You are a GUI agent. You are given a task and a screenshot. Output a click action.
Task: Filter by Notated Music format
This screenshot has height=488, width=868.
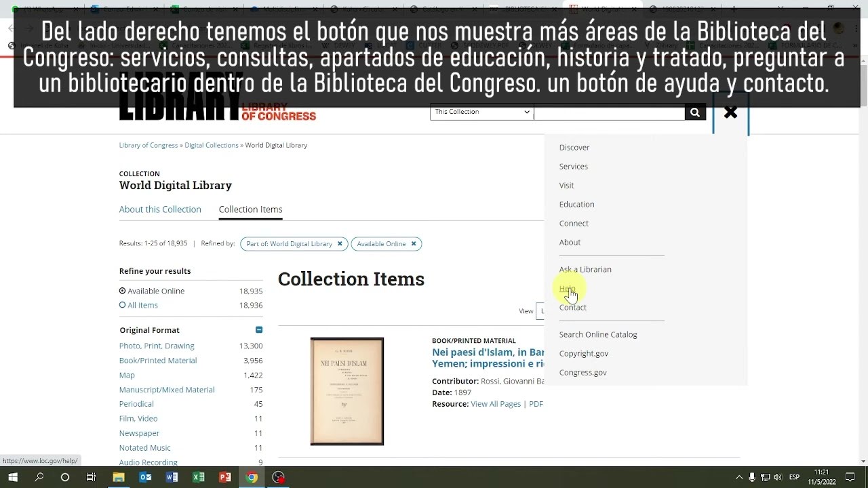[145, 447]
